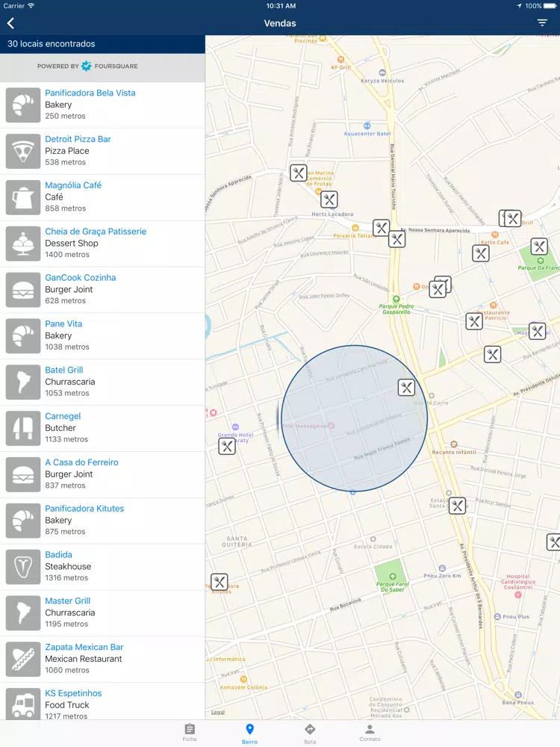Tap the Cheia de Graça Patisserie dessert icon
560x747 pixels.
point(23,244)
